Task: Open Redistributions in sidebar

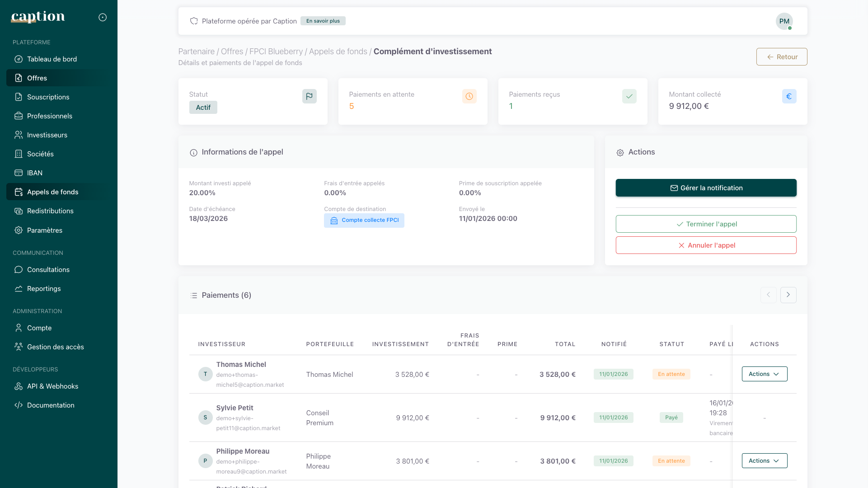Action: [50, 211]
